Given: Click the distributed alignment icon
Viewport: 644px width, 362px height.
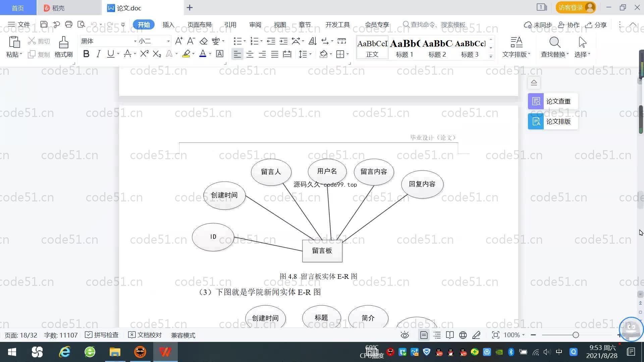Looking at the screenshot, I should coord(287,54).
